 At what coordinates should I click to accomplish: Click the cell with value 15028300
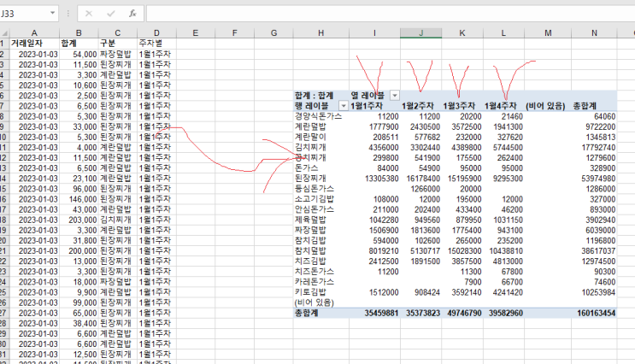click(465, 251)
